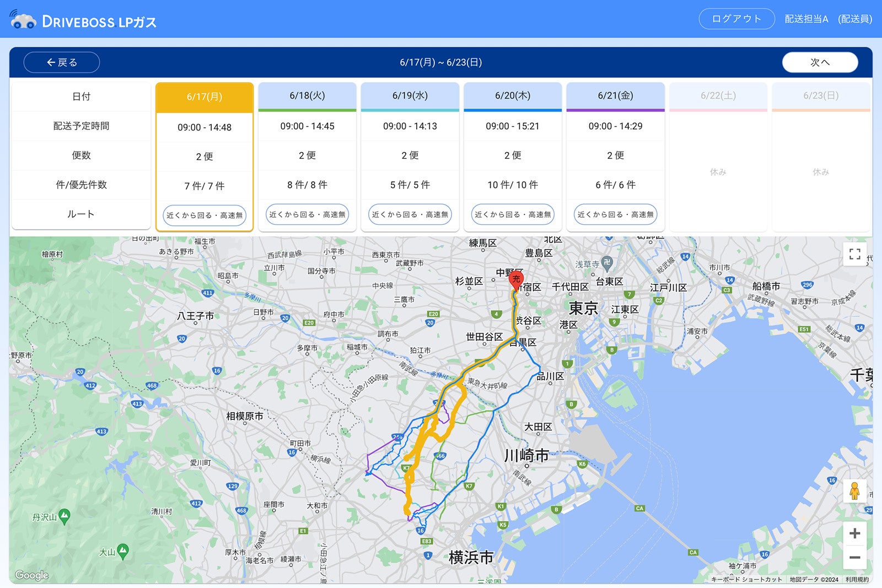Click the 配送担当A (配送員) account label
This screenshot has width=882, height=588.
826,18
